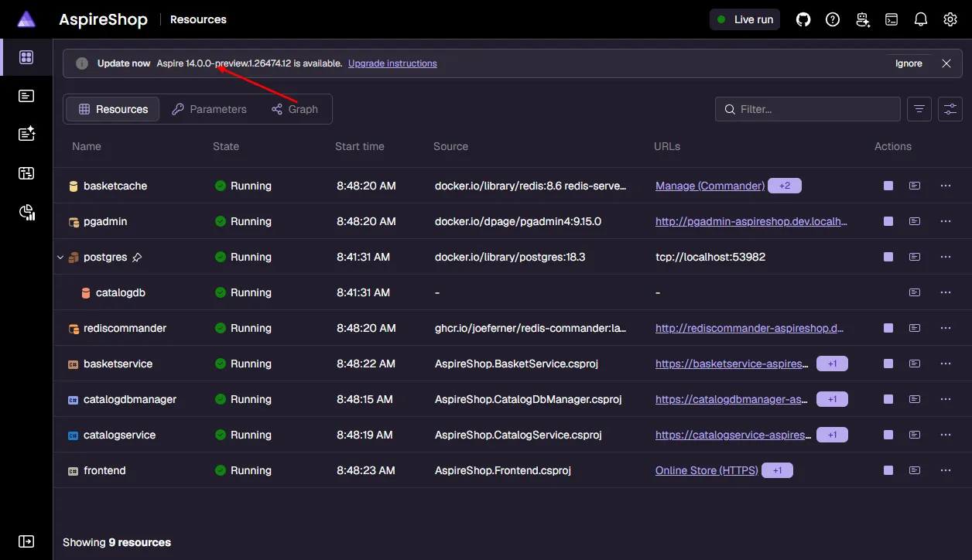View console logs for frontend
Image resolution: width=972 pixels, height=560 pixels.
coord(915,470)
